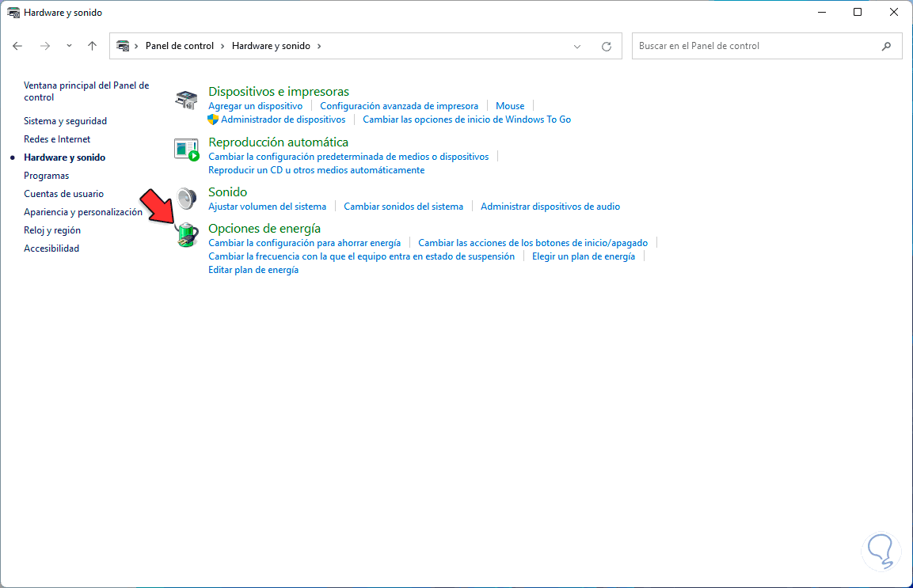Open Administrador de dispositivos link
This screenshot has height=588, width=913.
[283, 119]
